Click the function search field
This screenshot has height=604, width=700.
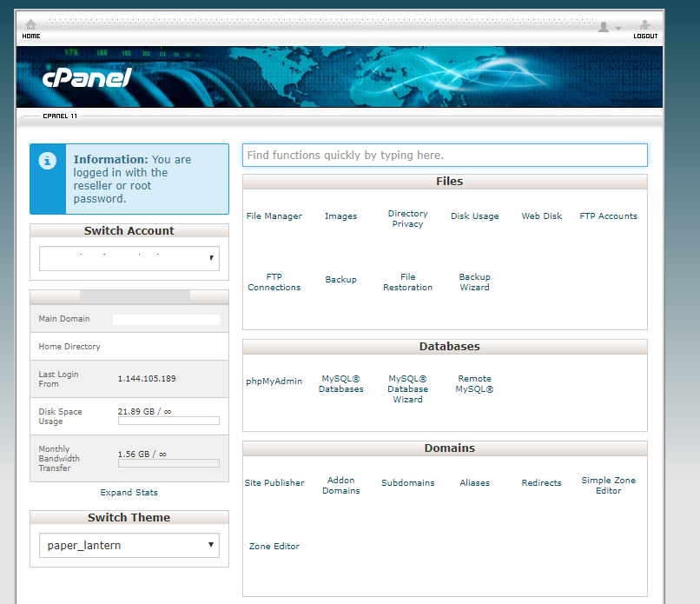pyautogui.click(x=445, y=155)
